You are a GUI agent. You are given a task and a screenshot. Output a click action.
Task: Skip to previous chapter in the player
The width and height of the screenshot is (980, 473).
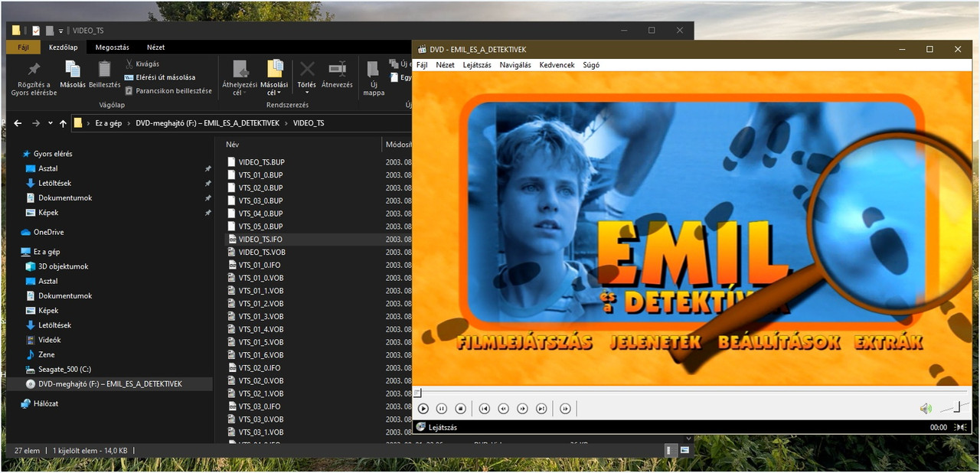tap(484, 409)
